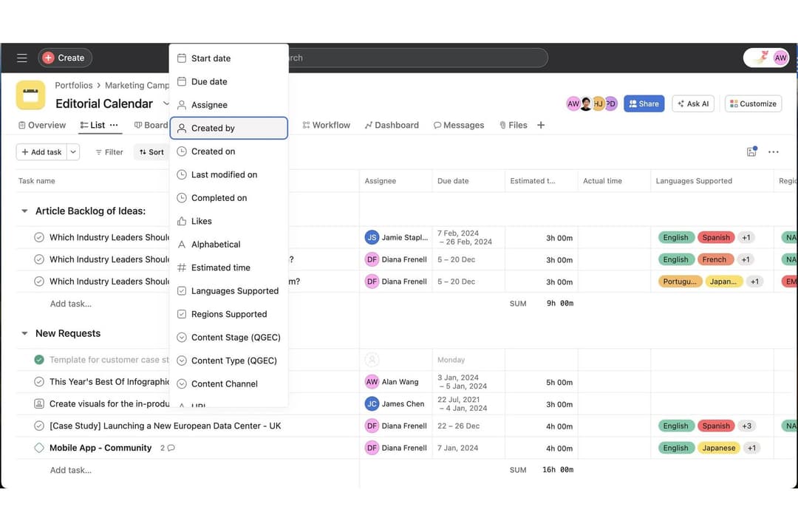Screen dimensions: 798x532
Task: Sort by Content Channel
Action: coord(229,384)
